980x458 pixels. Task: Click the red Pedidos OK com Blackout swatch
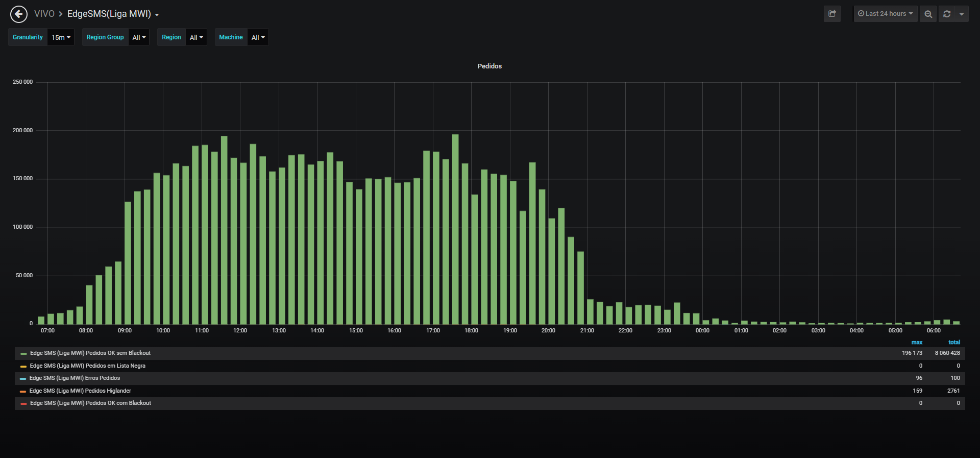coord(23,403)
